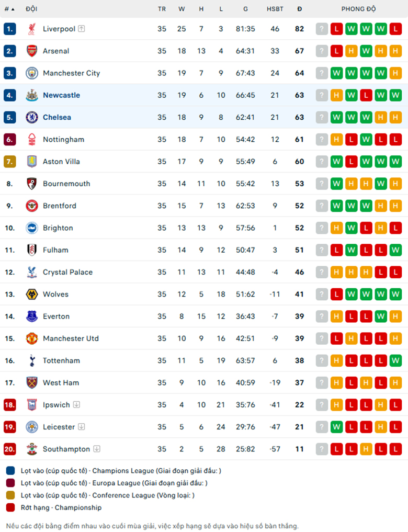Click the Chelsea club crest icon
408x532 pixels.
32,117
